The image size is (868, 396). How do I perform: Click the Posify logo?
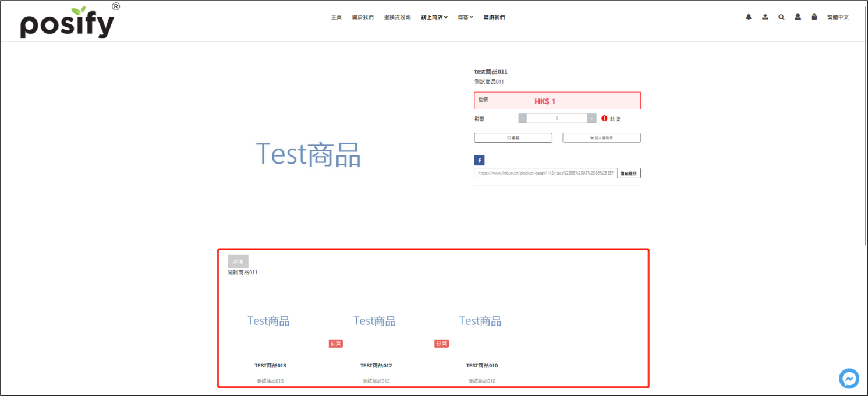(68, 23)
